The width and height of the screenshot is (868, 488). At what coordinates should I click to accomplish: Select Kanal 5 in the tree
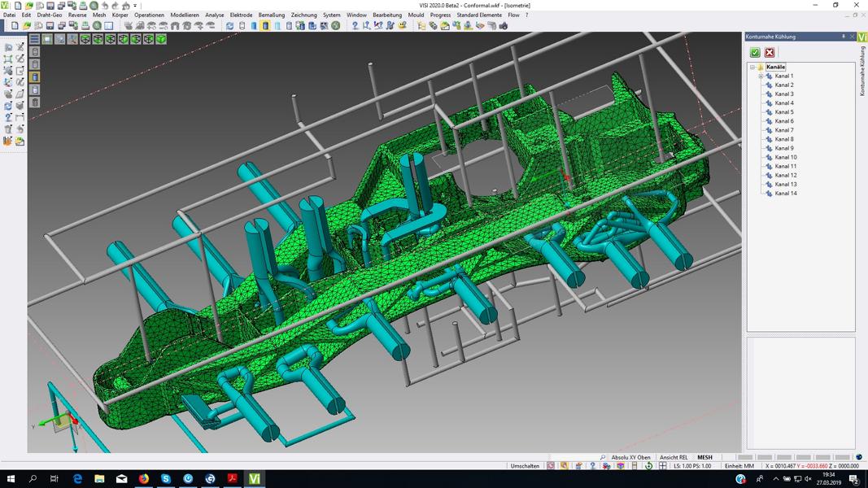pos(784,111)
